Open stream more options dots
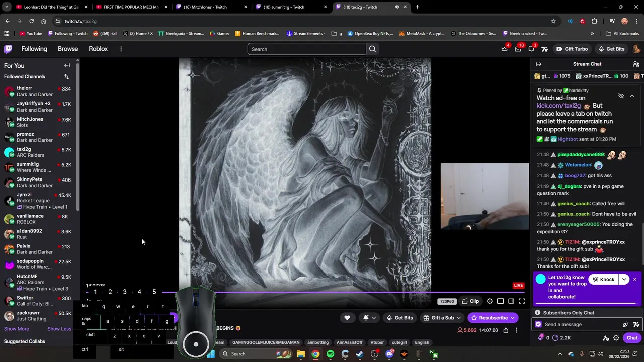This screenshot has height=362, width=644. tap(516, 330)
